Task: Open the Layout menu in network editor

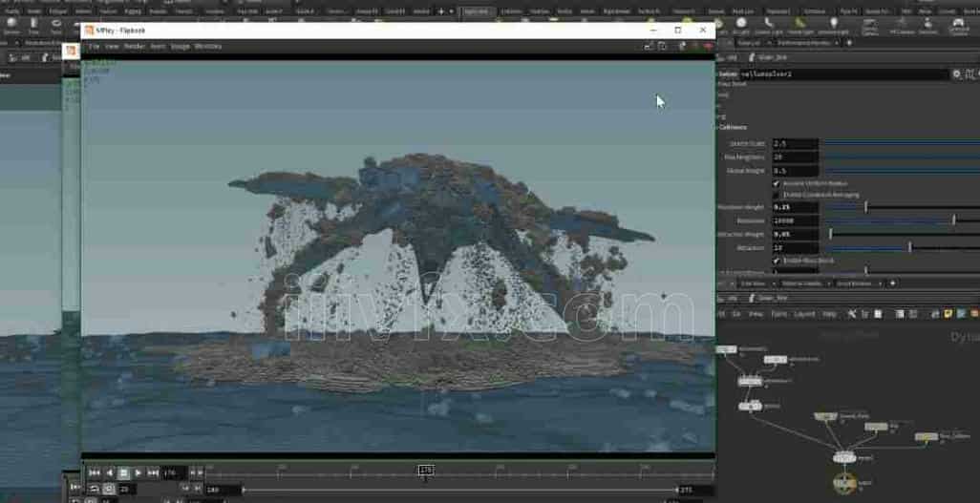Action: [804, 314]
